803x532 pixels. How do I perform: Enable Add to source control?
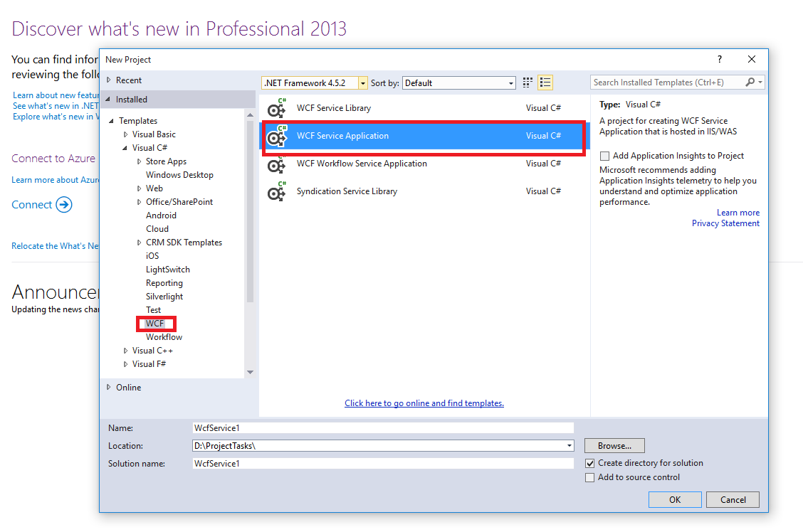click(x=590, y=478)
